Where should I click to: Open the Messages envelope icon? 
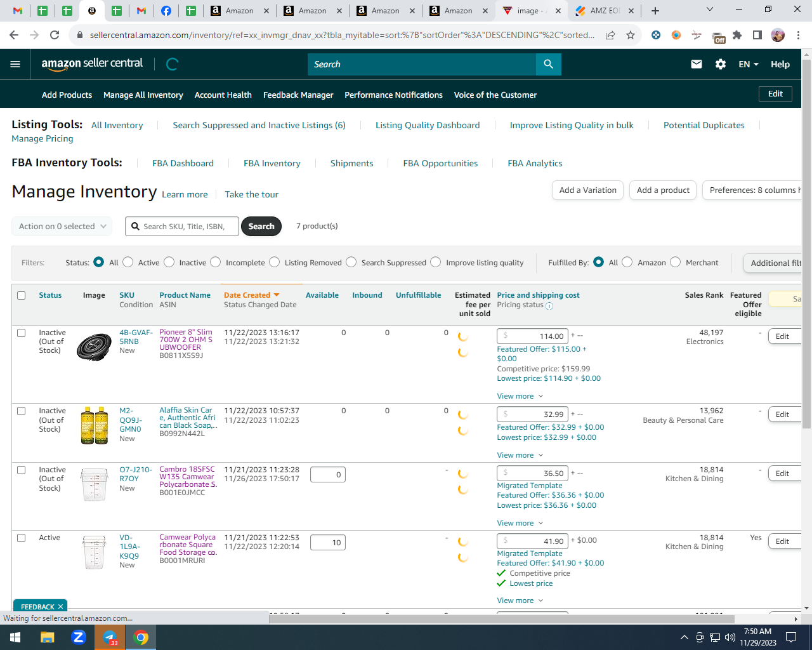(x=697, y=64)
